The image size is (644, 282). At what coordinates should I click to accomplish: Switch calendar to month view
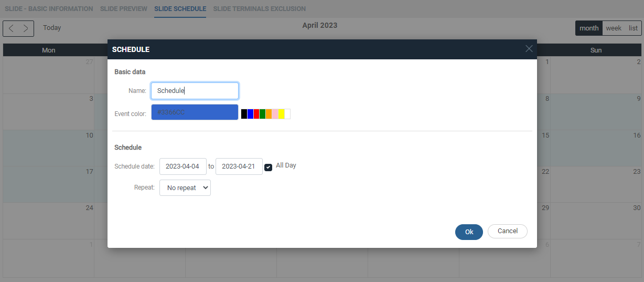pos(589,28)
